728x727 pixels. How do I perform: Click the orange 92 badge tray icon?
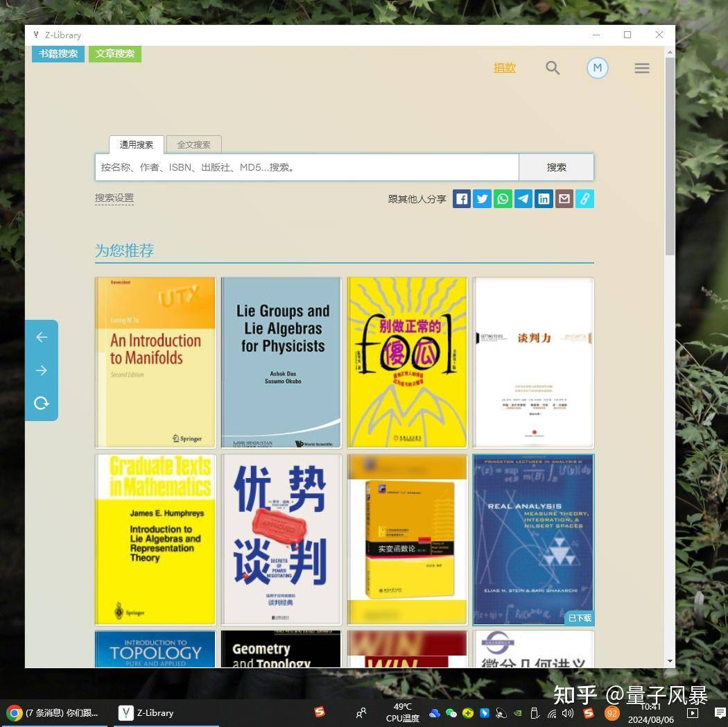[x=612, y=713]
